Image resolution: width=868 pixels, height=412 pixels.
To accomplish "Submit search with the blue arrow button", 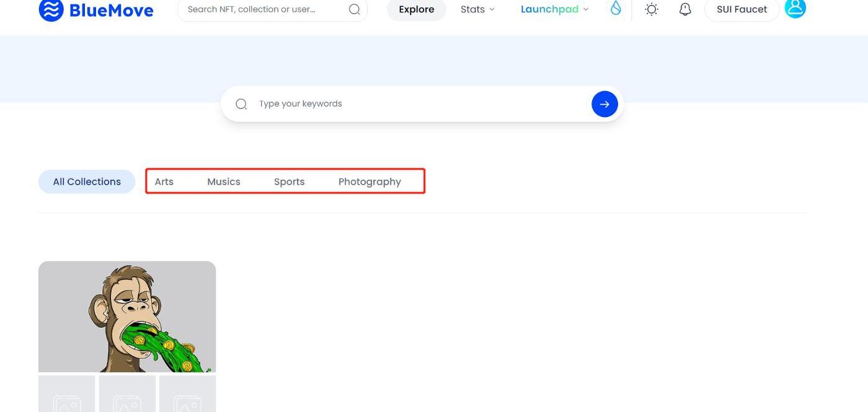I will (x=604, y=104).
